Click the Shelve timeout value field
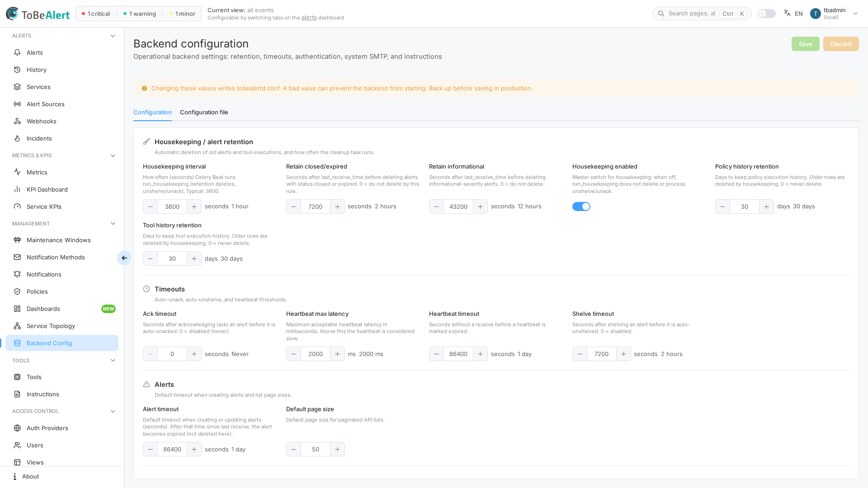868x488 pixels. 601,354
